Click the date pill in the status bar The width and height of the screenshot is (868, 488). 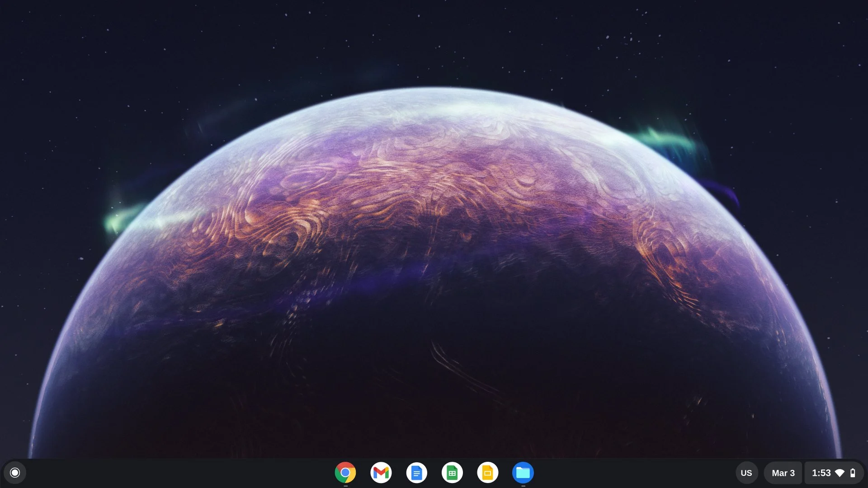783,473
